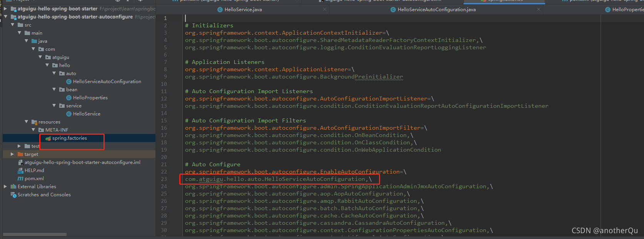Click the External Libraries icon
This screenshot has width=644, height=239.
[x=13, y=186]
